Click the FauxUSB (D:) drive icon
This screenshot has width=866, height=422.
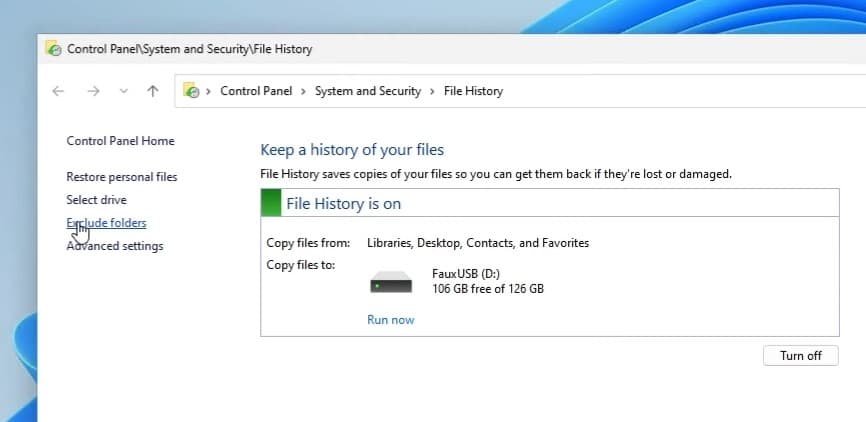391,282
